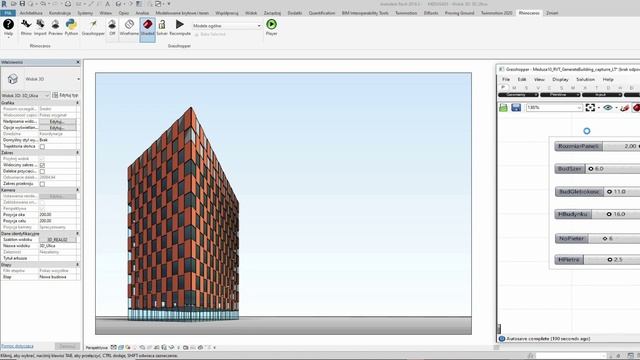Switch preview to Wireframe mode
The width and height of the screenshot is (640, 360).
pyautogui.click(x=129, y=27)
